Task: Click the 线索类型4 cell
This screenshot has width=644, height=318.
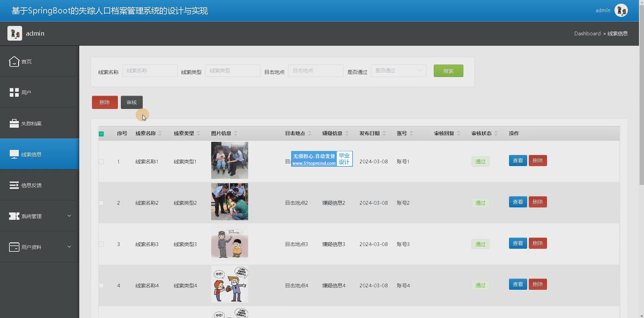Action: (185, 285)
